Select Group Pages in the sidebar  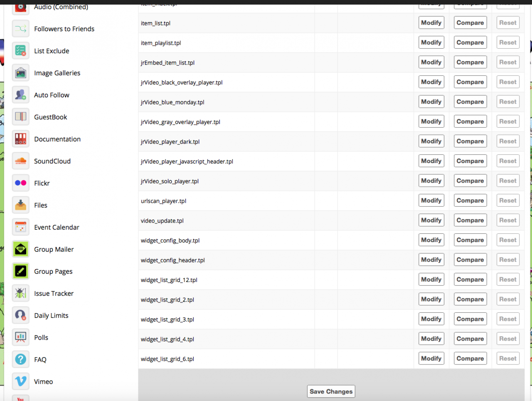[53, 271]
